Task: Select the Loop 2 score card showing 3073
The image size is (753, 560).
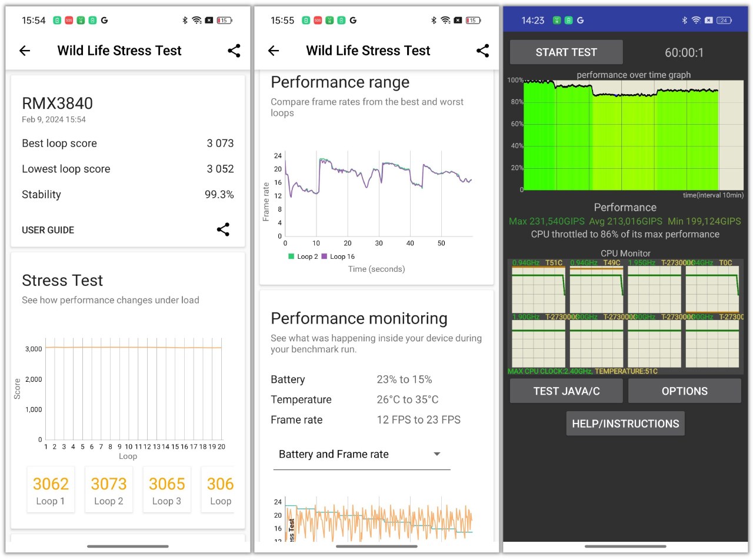Action: (x=109, y=489)
